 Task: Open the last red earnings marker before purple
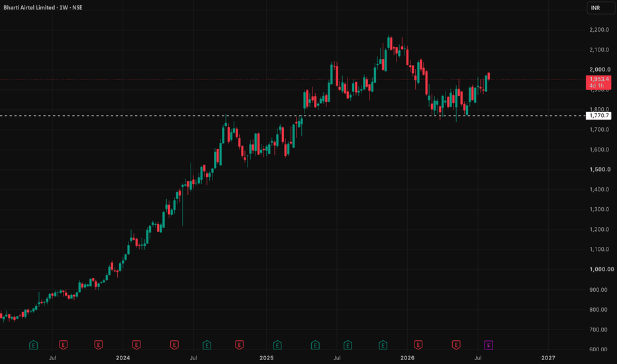coord(455,345)
